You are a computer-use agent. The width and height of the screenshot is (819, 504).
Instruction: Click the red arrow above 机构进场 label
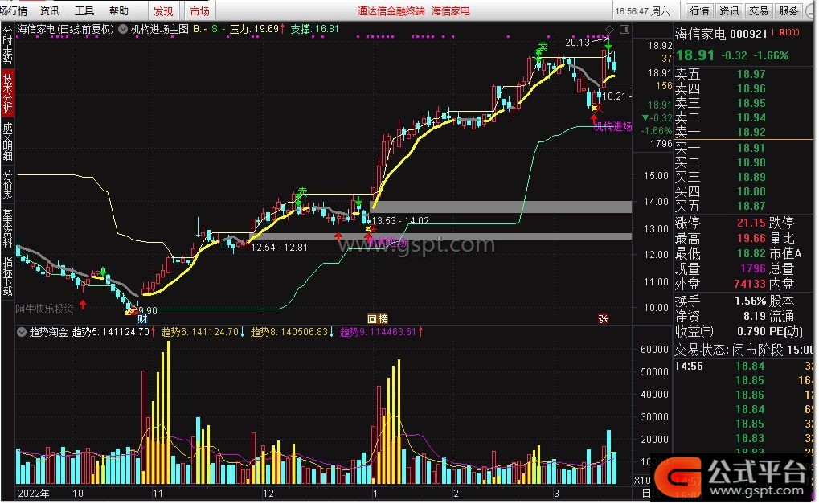coord(594,118)
